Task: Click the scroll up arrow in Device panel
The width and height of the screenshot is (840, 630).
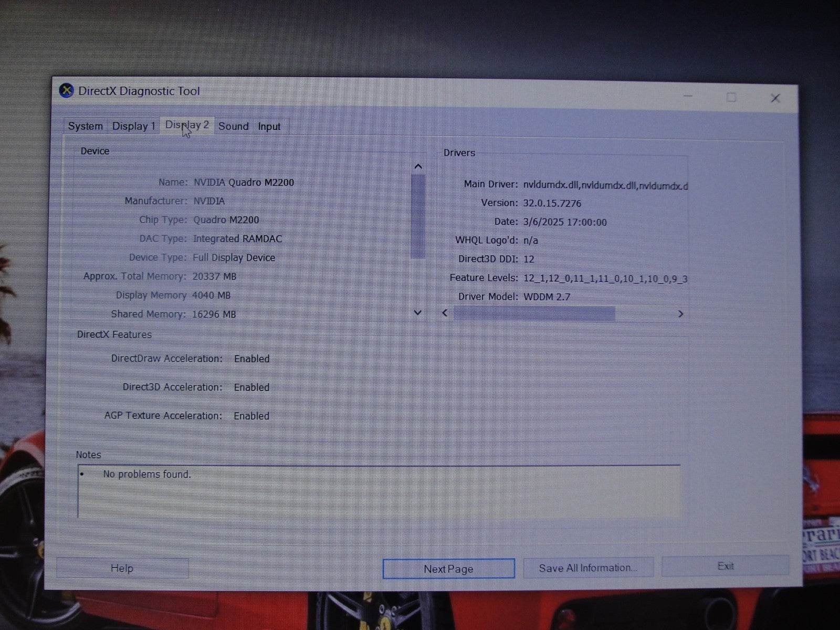Action: [x=418, y=166]
